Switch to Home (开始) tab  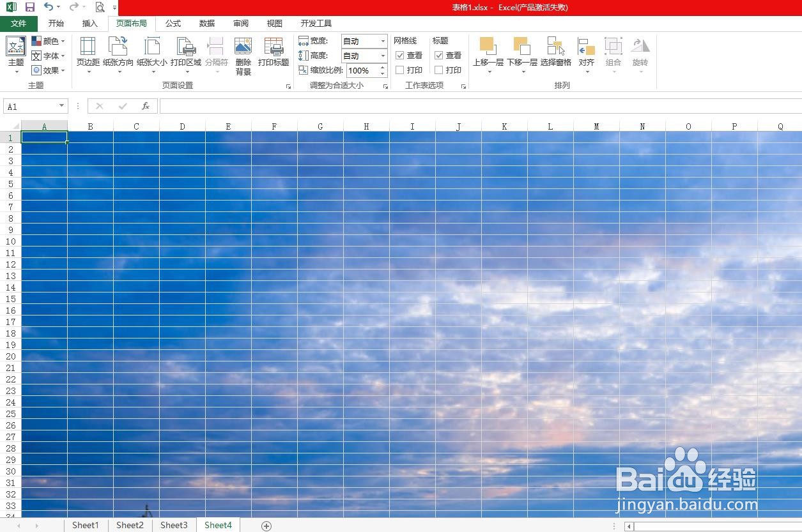point(56,24)
